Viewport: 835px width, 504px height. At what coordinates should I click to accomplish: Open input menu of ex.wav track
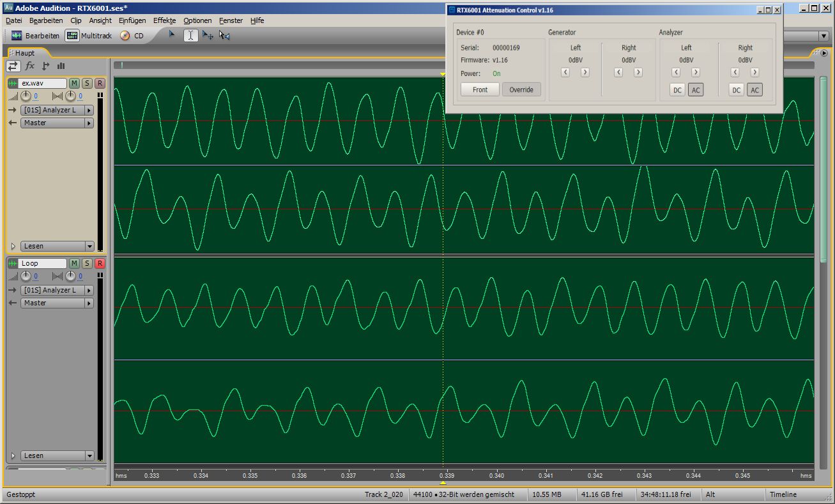(x=57, y=111)
